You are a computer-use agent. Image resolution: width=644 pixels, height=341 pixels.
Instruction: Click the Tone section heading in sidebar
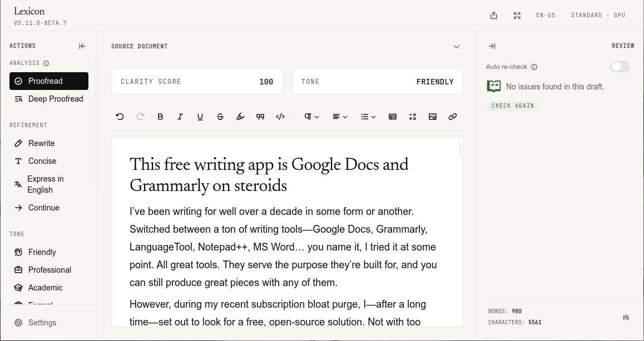(x=17, y=234)
